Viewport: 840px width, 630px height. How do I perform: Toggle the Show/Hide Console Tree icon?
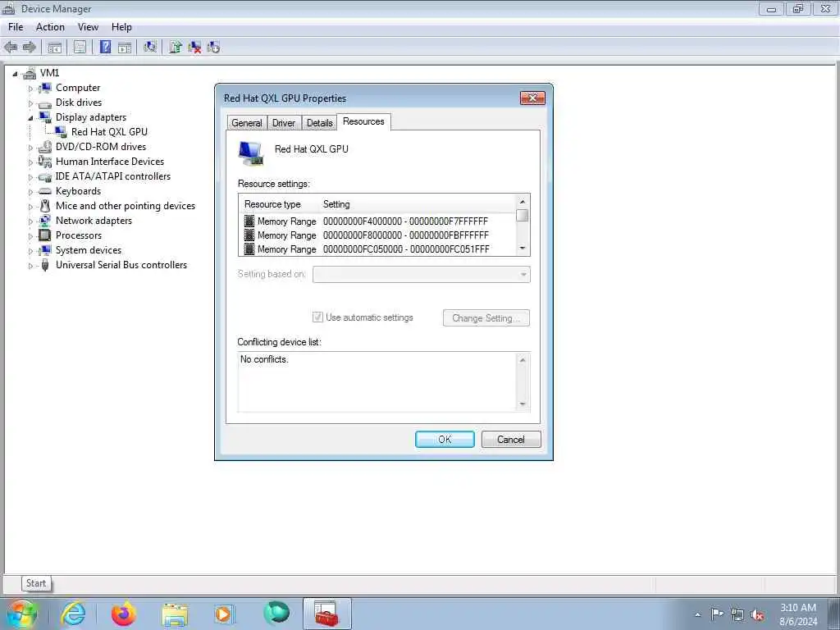coord(55,47)
